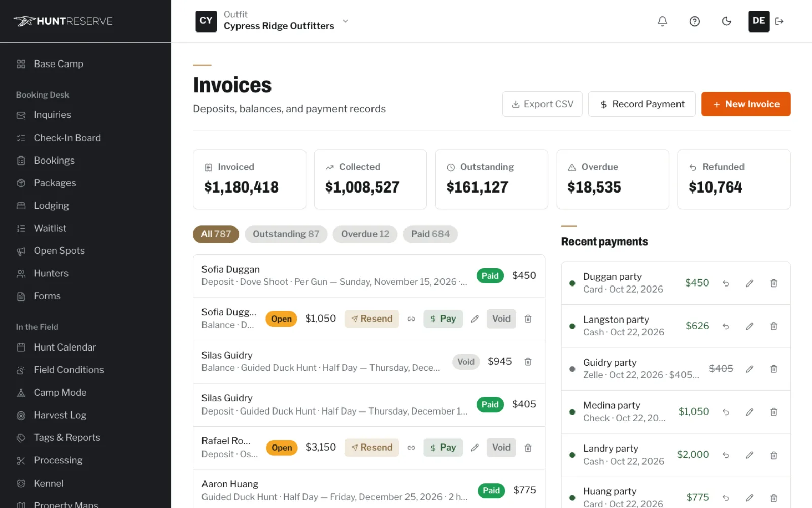This screenshot has height=508, width=812.
Task: Open the DE user avatar
Action: click(759, 21)
